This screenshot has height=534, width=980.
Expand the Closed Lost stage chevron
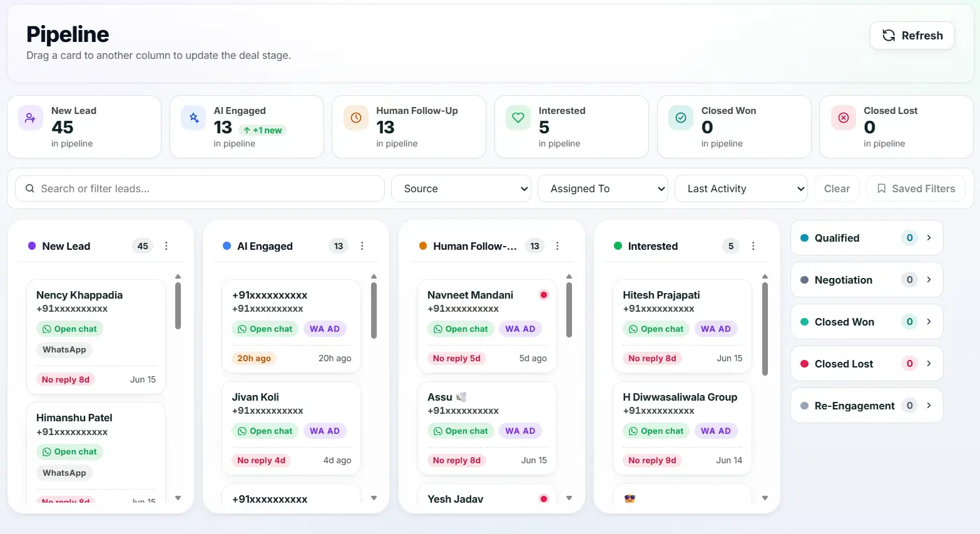coord(929,364)
